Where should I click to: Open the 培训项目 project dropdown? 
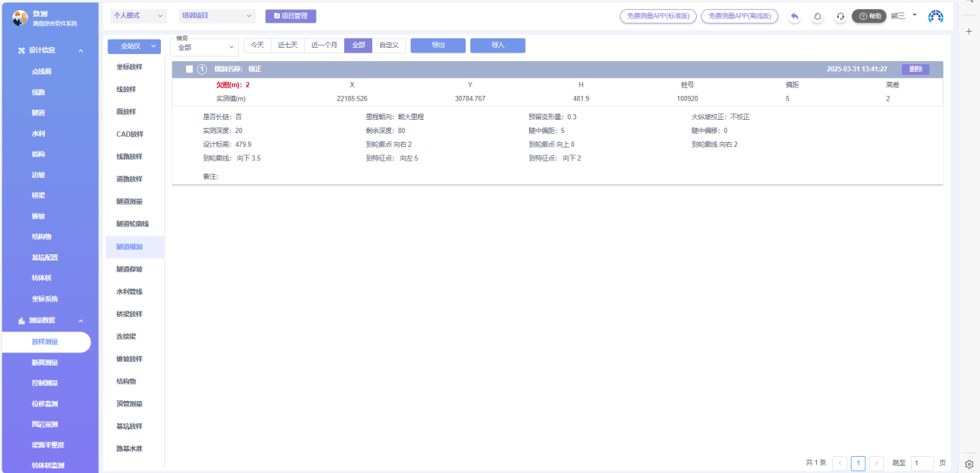point(217,15)
